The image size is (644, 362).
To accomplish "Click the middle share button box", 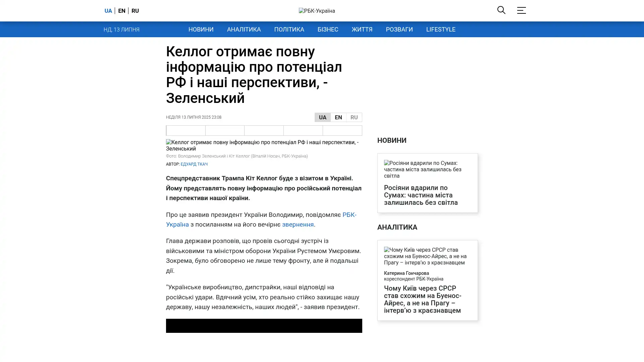I will coord(264,130).
